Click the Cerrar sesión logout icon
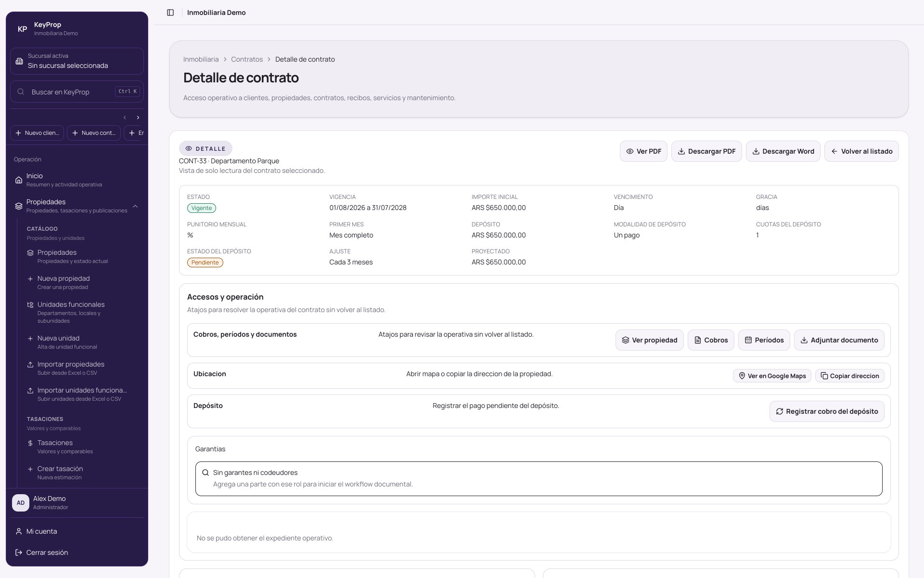924x578 pixels. (18, 552)
